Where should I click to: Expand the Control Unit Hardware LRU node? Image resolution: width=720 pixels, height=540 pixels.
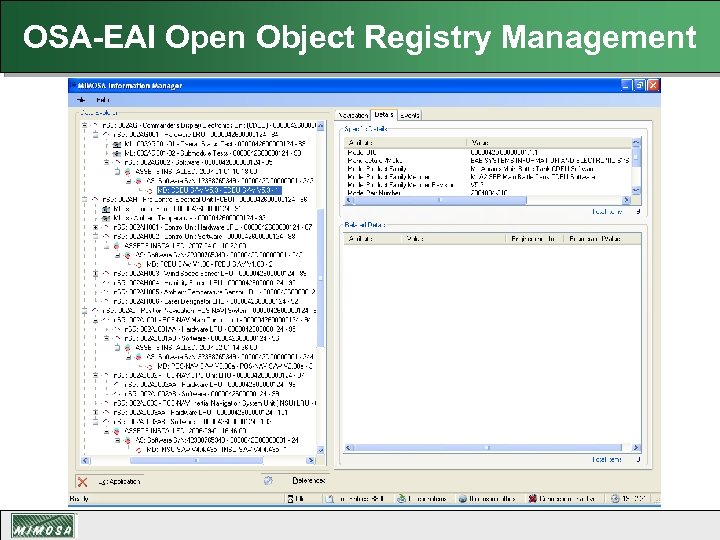tap(96, 227)
